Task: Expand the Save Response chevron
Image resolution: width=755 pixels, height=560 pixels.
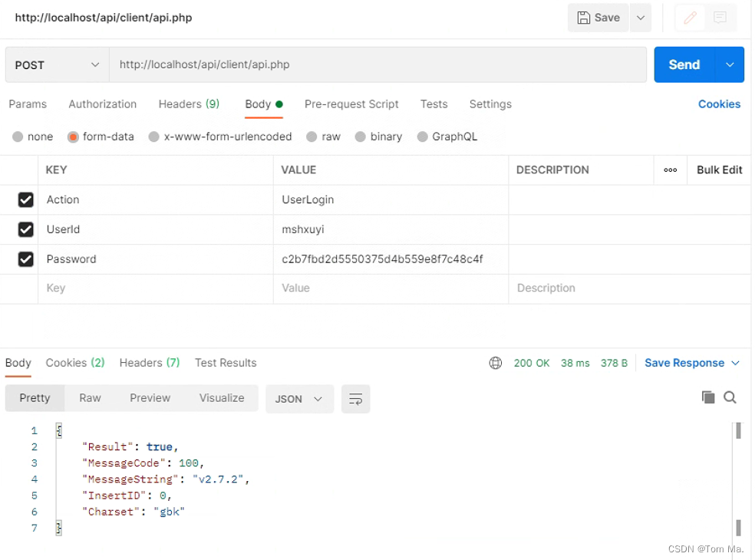Action: tap(735, 363)
